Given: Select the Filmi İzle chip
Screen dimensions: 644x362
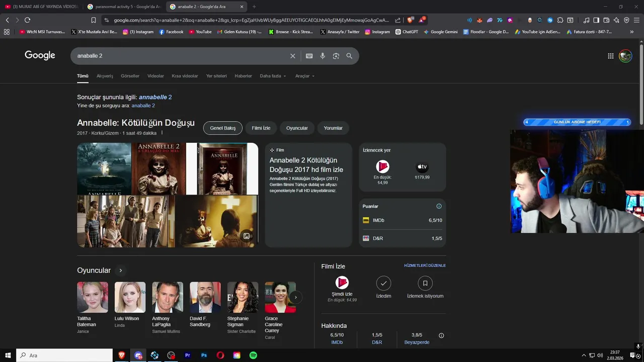Looking at the screenshot, I should click(x=261, y=128).
